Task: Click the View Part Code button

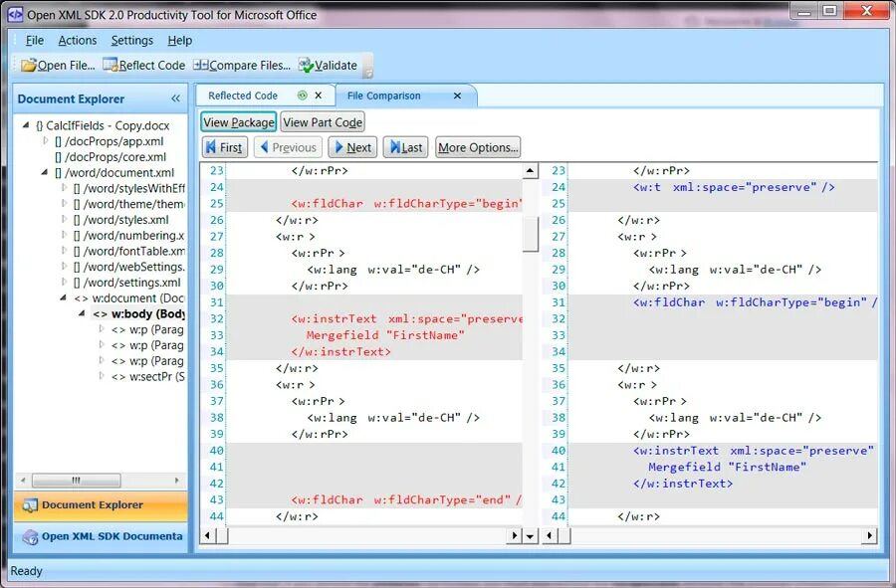Action: pos(323,122)
